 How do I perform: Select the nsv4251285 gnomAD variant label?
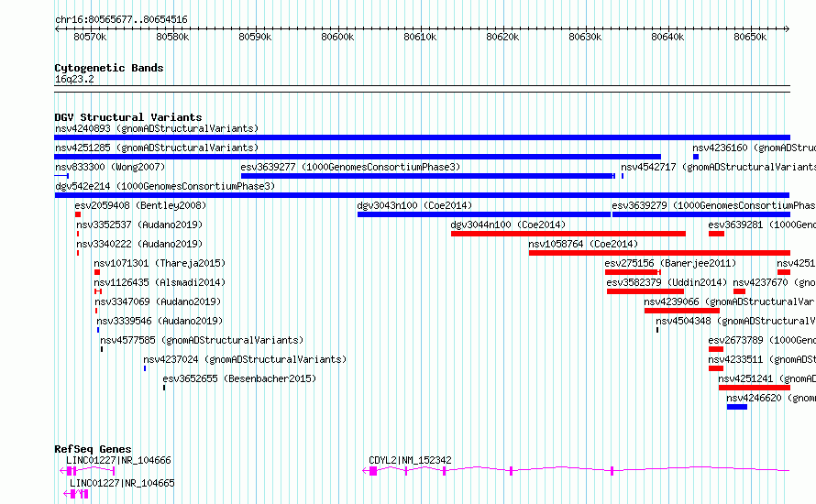click(x=157, y=148)
